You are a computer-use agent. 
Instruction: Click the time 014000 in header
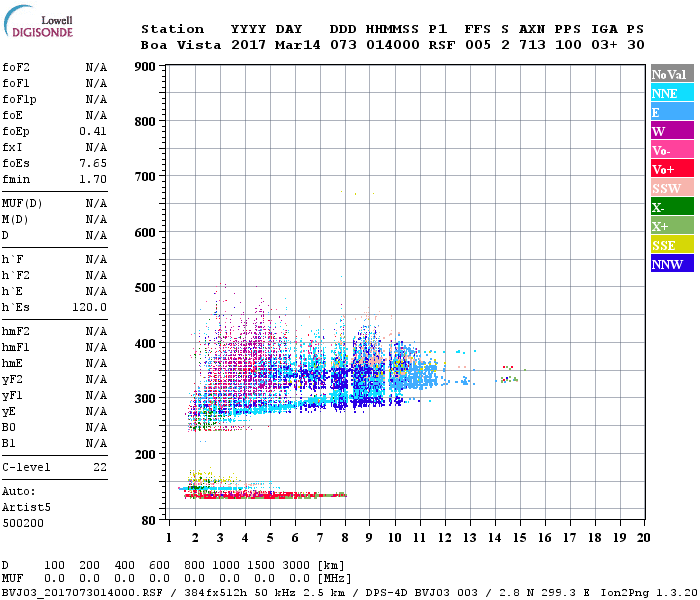pyautogui.click(x=393, y=45)
